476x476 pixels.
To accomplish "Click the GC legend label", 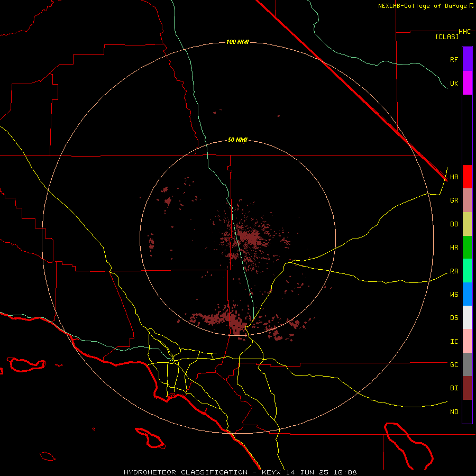I will pyautogui.click(x=454, y=364).
